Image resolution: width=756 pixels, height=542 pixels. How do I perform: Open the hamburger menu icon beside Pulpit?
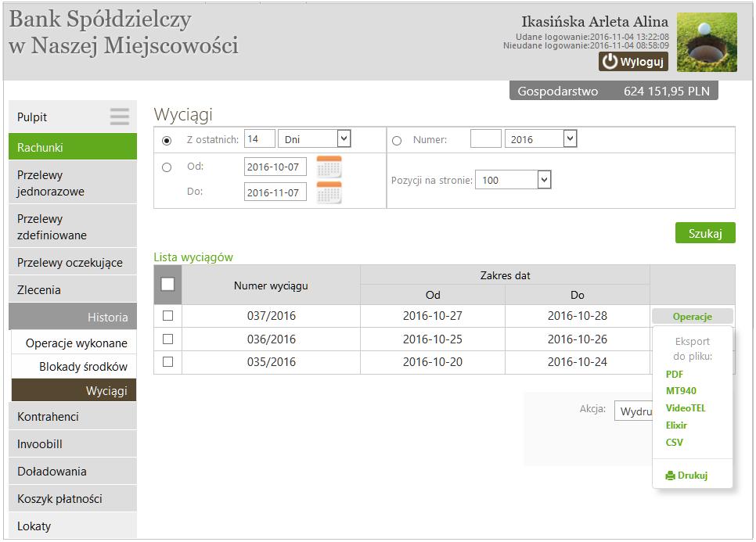coord(119,117)
